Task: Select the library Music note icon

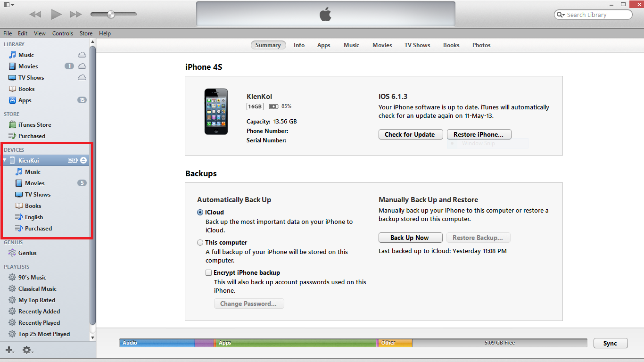Action: click(13, 55)
